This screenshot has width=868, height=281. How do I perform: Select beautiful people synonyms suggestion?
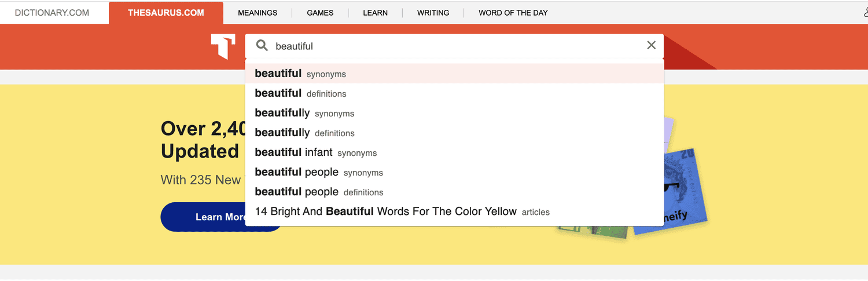(x=454, y=172)
